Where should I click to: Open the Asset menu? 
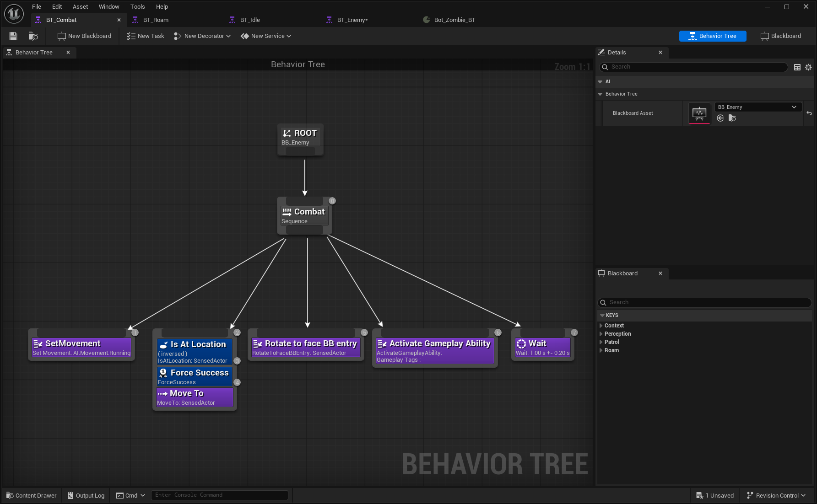click(80, 6)
